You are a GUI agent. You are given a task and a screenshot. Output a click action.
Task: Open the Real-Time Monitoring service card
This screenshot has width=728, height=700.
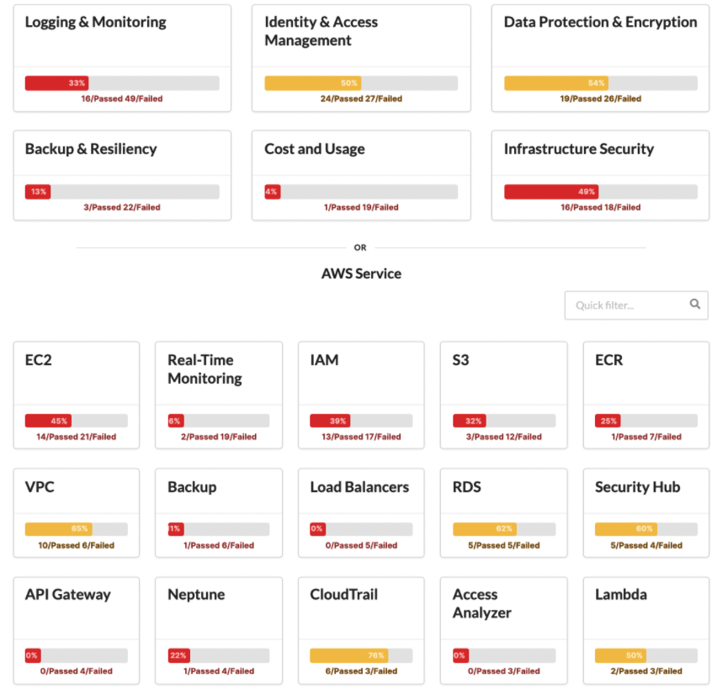pyautogui.click(x=219, y=395)
